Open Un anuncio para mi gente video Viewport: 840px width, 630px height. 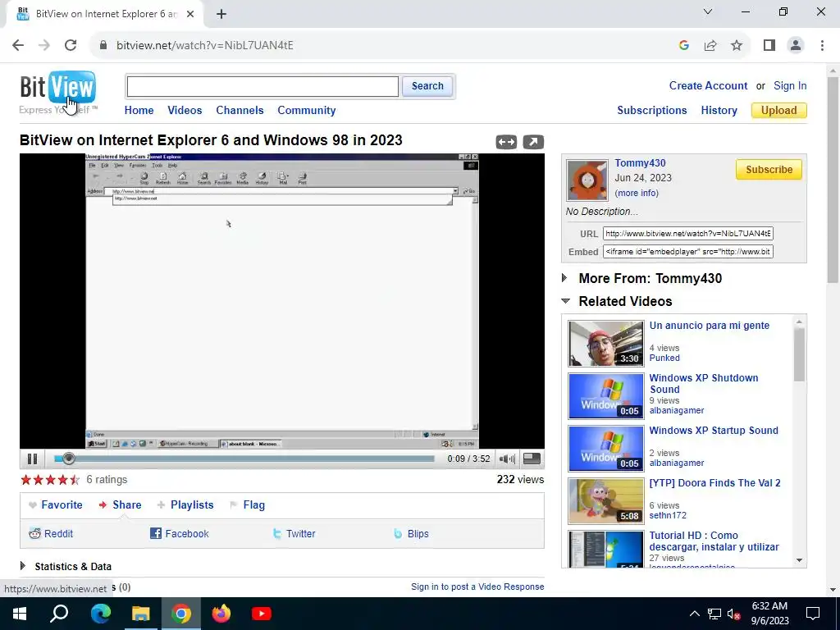[x=710, y=325]
